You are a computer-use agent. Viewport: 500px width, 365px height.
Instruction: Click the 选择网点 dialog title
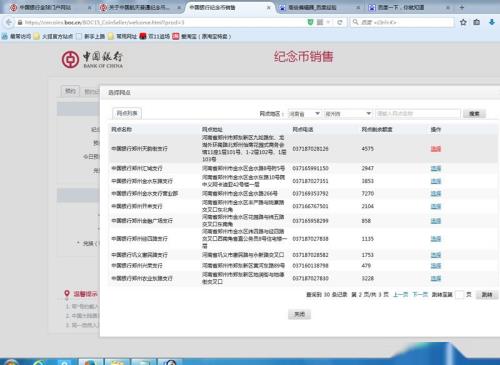tap(119, 93)
